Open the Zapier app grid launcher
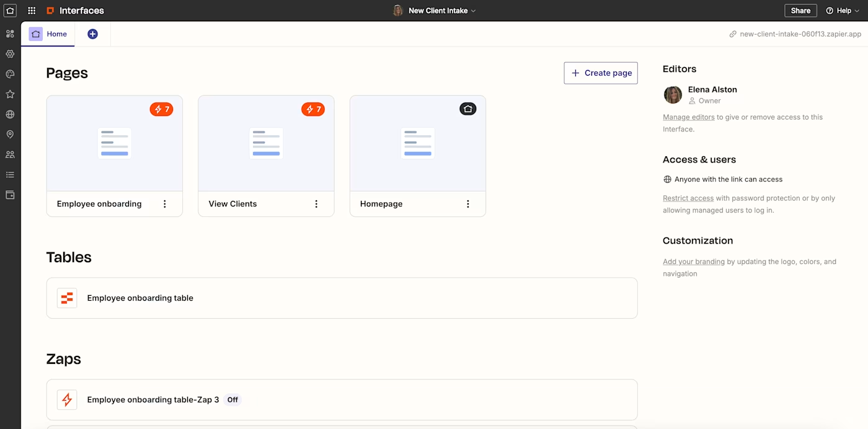This screenshot has height=429, width=868. tap(31, 10)
